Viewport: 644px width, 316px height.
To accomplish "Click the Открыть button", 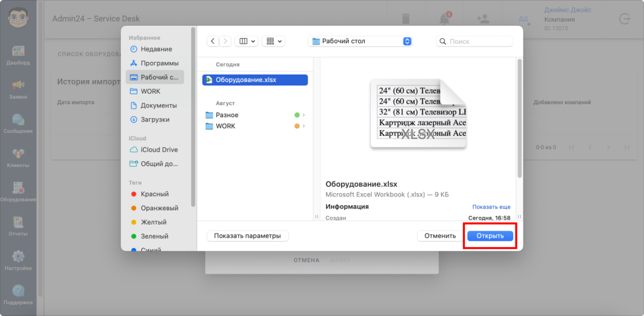I will pyautogui.click(x=490, y=236).
